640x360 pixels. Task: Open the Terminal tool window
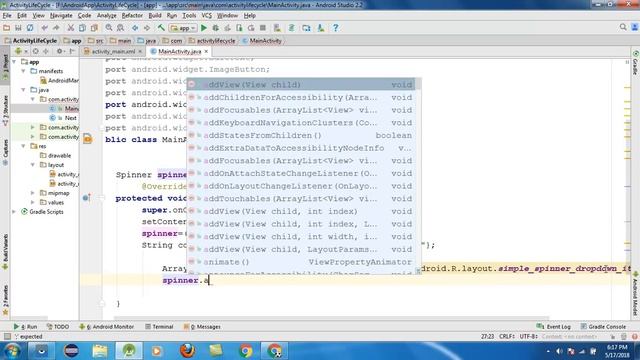[159, 327]
